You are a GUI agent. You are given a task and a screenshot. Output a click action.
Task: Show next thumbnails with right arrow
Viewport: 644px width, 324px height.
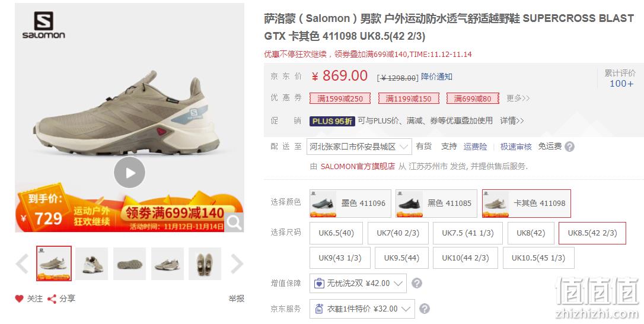click(237, 263)
